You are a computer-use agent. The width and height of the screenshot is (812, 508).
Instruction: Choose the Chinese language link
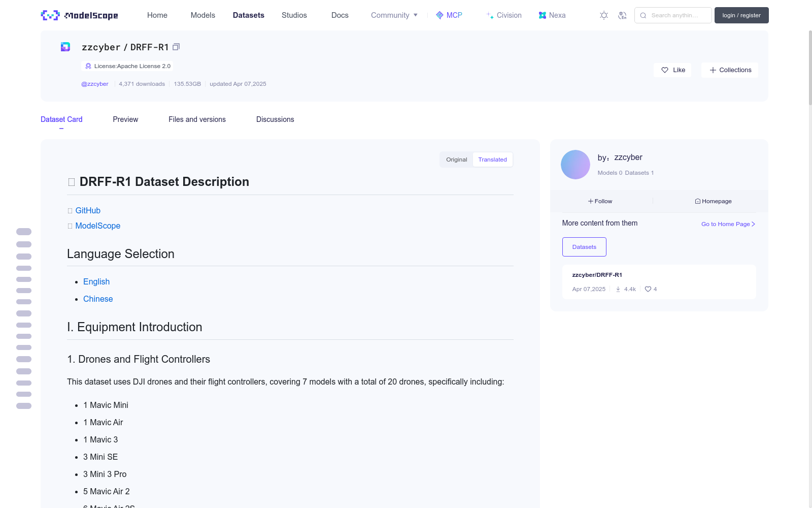(98, 299)
